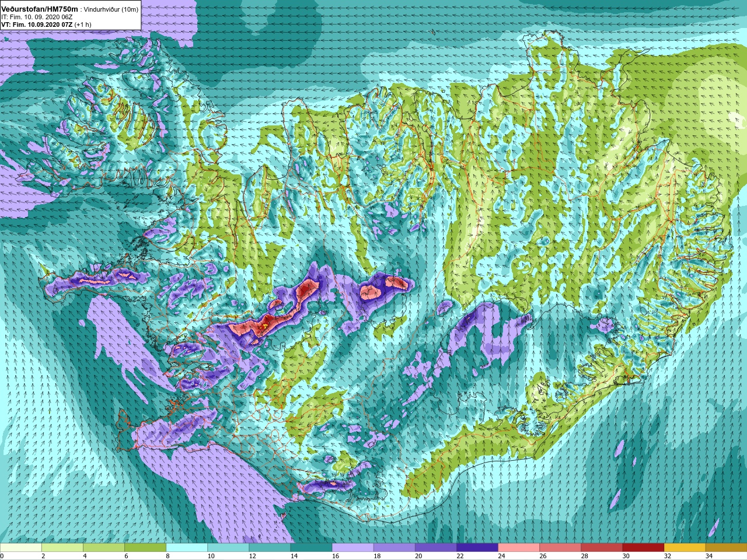This screenshot has width=747, height=560.
Task: Pick the legend swatch between 18 and 20
Action: click(x=394, y=548)
